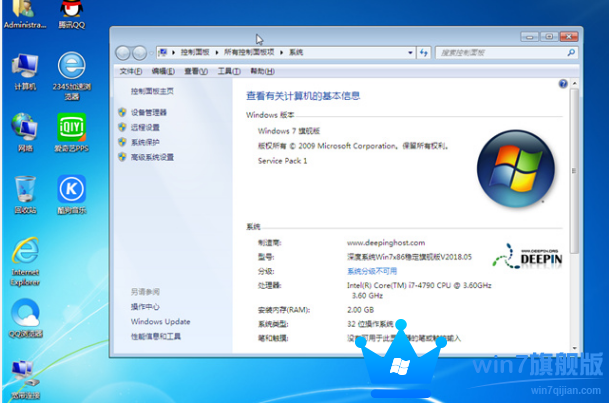The image size is (609, 403).
Task: Click the blue help question mark icon
Action: [x=563, y=83]
